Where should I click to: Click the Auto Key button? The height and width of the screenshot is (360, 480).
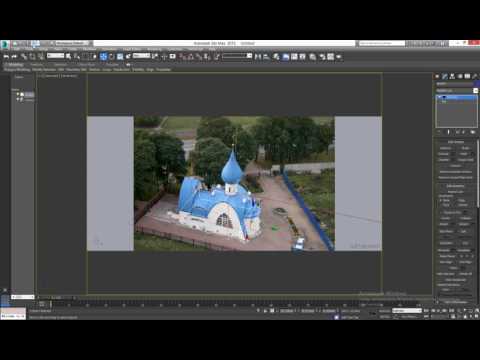385,311
